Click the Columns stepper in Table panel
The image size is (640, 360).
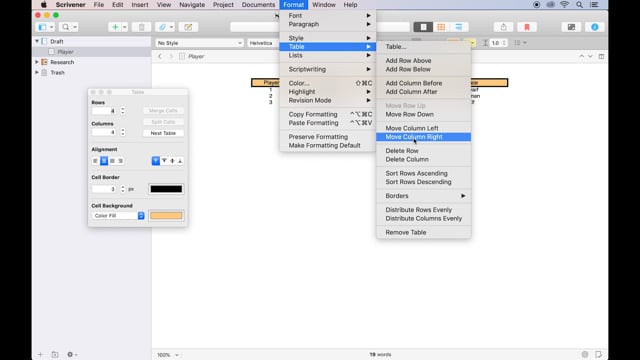pyautogui.click(x=123, y=132)
